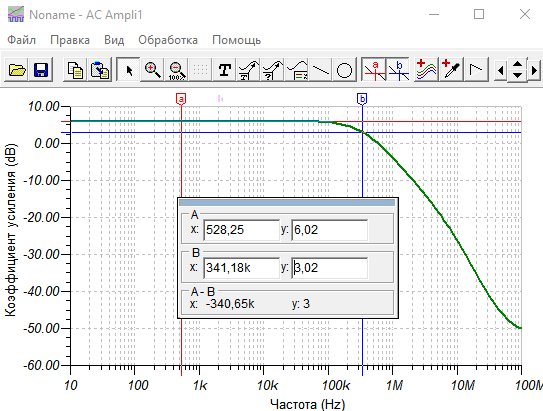Click the add curve icon
The height and width of the screenshot is (411, 543).
tap(427, 70)
